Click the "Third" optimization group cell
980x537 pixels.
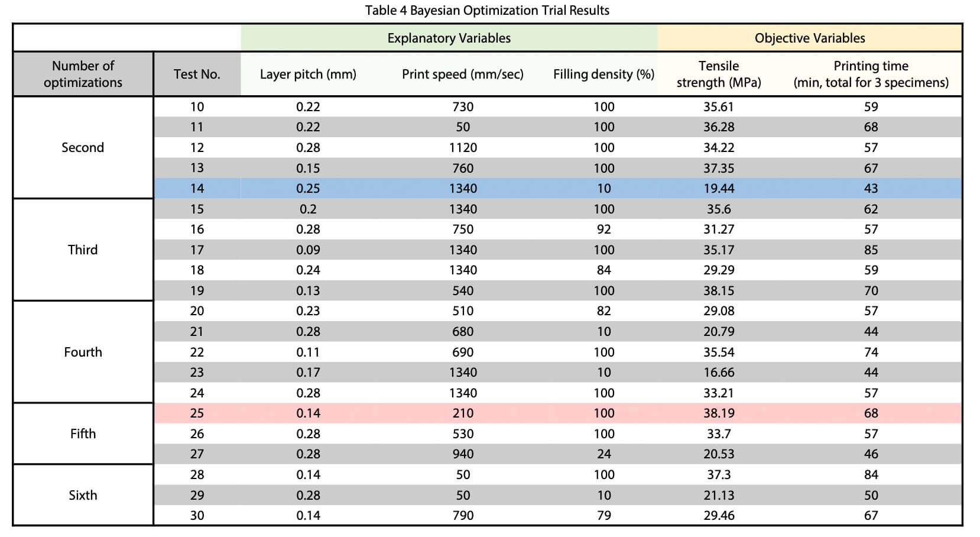(x=83, y=250)
